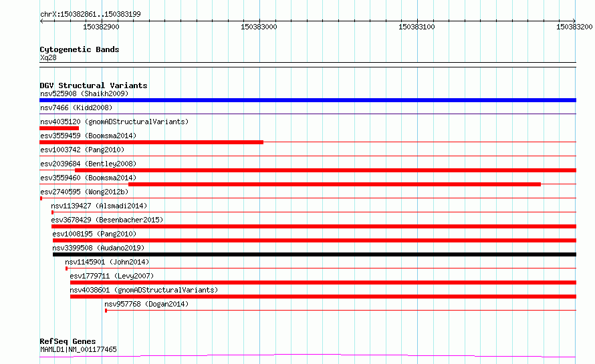595x364 pixels.
Task: Open the MAMLD1|NM_001177465 gene label
Action: (x=78, y=349)
